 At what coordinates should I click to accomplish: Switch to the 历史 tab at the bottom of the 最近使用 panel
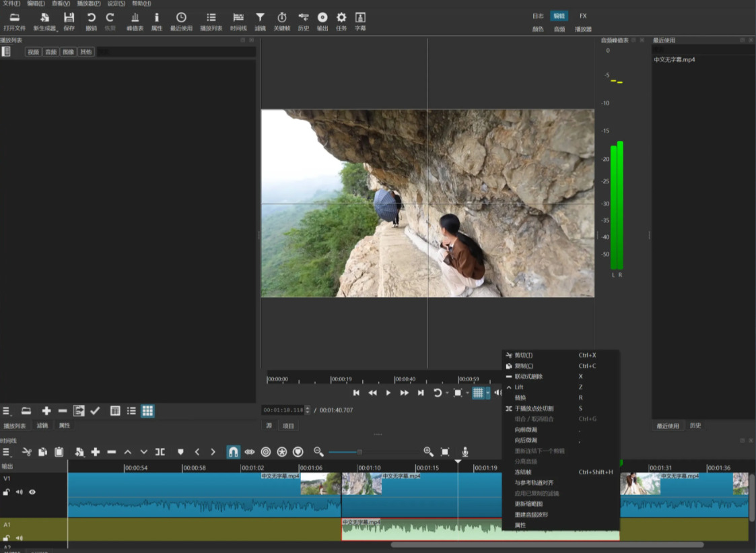695,426
